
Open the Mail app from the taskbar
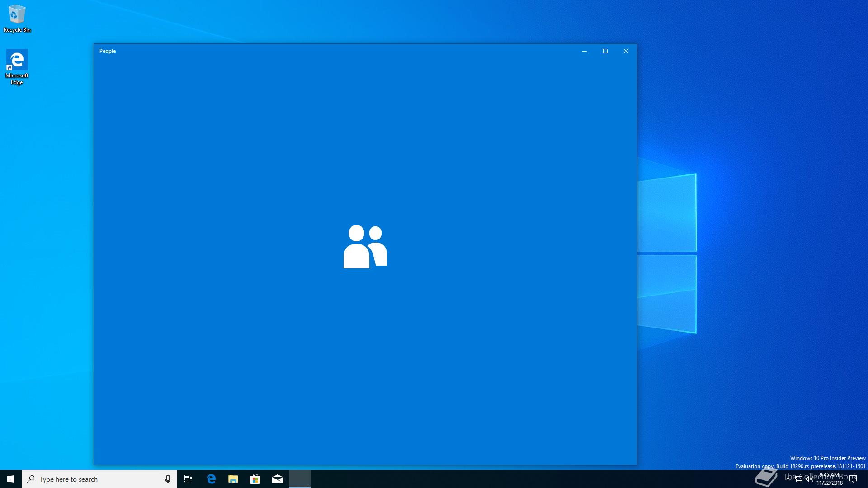pyautogui.click(x=278, y=479)
